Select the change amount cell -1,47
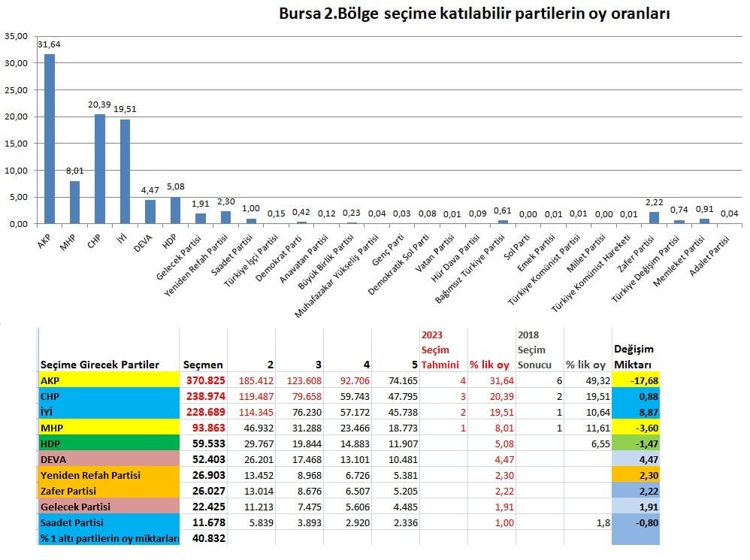750x560 pixels. tap(636, 443)
